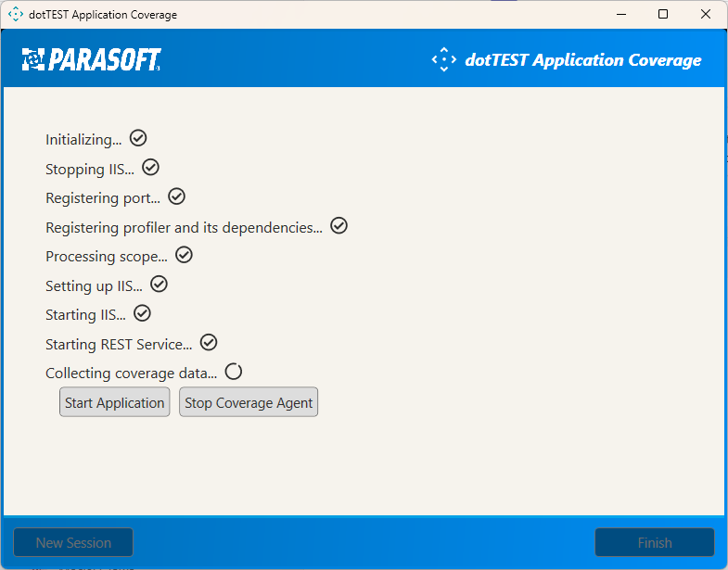This screenshot has width=728, height=570.
Task: Click the checkmark beside Stopping IIS
Action: tap(150, 168)
